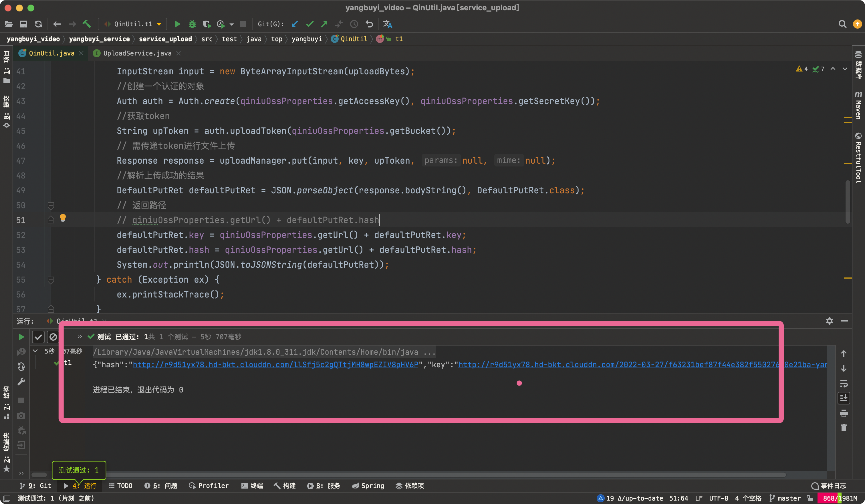This screenshot has width=865, height=504.
Task: Synchronize files with the reload icon
Action: coord(38,24)
